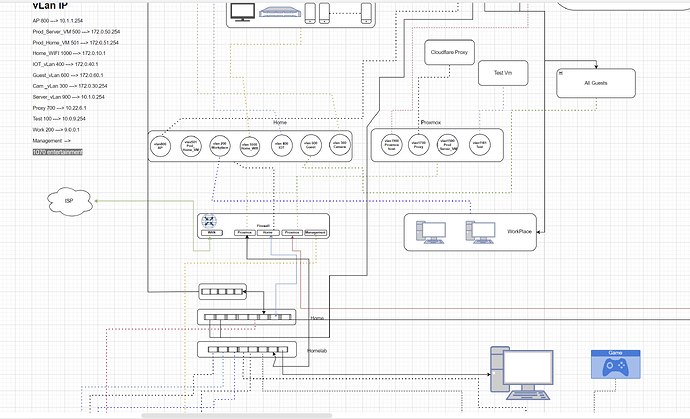The height and width of the screenshot is (419, 690).
Task: Collapse the All Guests container via its corner icon
Action: click(561, 73)
